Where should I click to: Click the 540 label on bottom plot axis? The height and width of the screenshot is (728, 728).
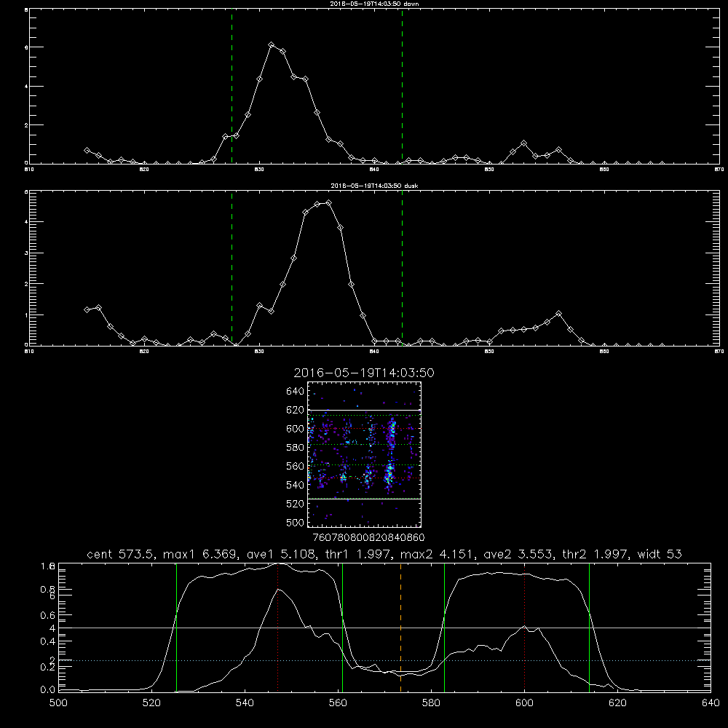[245, 703]
